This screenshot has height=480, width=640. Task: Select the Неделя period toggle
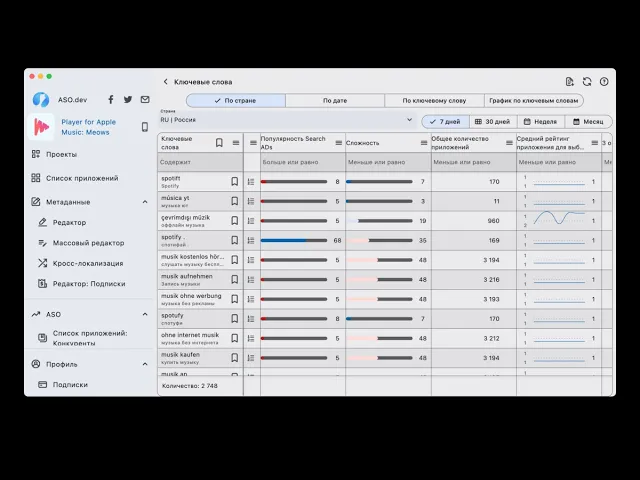541,122
